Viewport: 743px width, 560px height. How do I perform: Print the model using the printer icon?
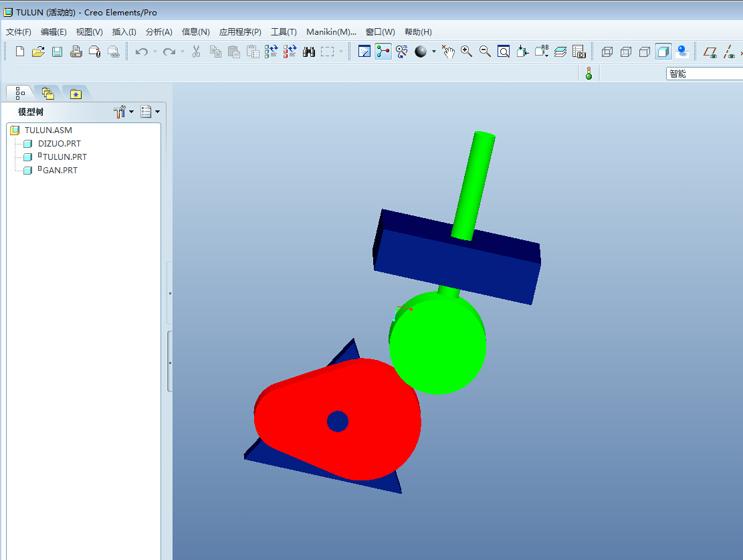pos(76,52)
